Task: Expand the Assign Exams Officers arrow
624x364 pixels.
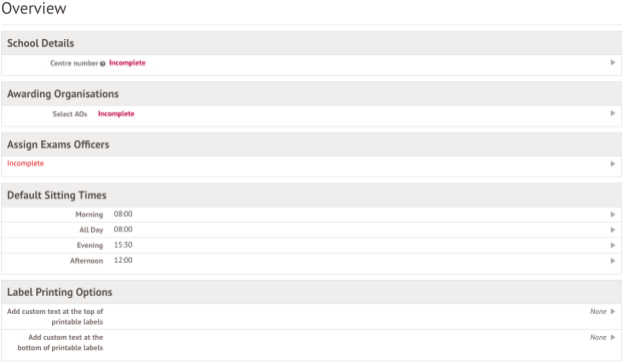Action: pos(613,164)
